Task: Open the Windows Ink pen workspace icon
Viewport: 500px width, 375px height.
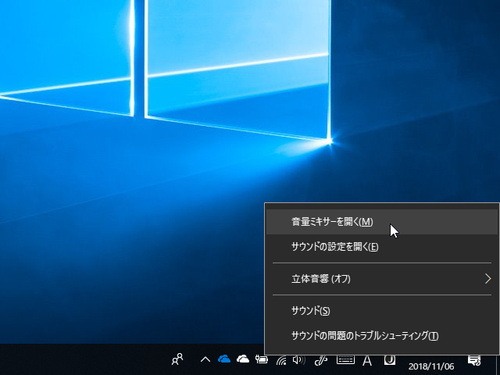Action: pos(321,360)
